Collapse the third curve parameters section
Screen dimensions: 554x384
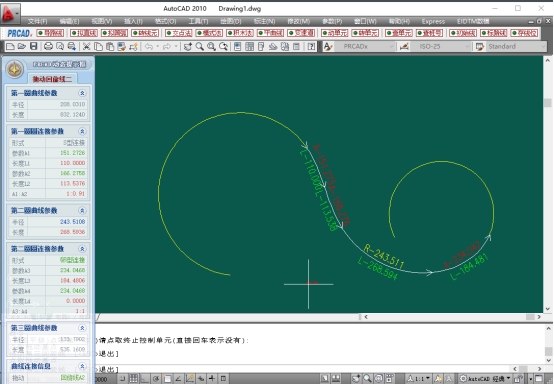pyautogui.click(x=82, y=328)
